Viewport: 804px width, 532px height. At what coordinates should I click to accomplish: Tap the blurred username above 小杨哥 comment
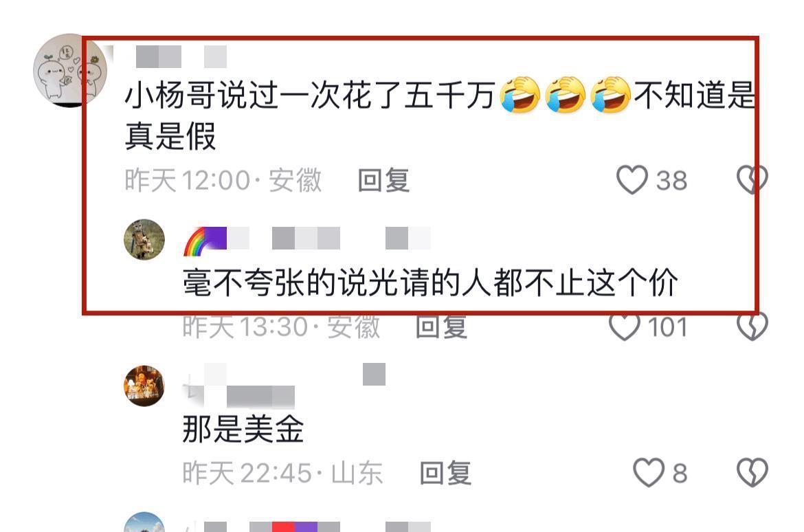(181, 56)
